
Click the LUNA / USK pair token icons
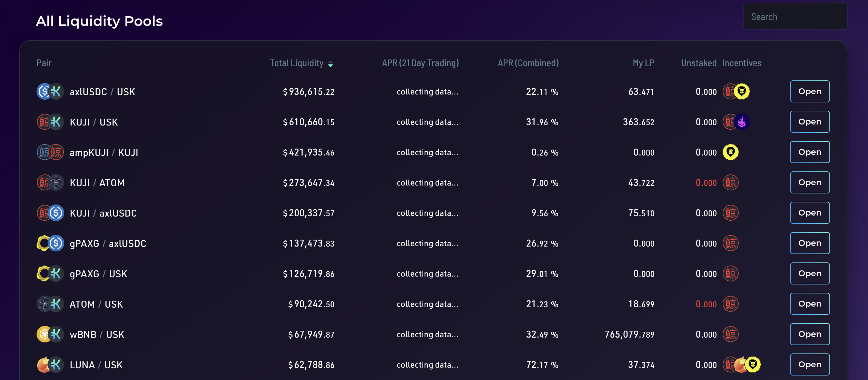pyautogui.click(x=50, y=365)
